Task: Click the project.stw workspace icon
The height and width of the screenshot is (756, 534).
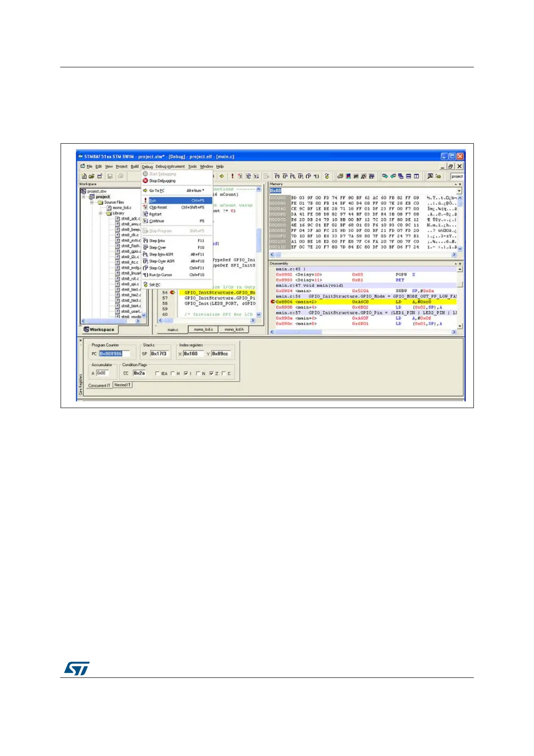Action: click(84, 191)
